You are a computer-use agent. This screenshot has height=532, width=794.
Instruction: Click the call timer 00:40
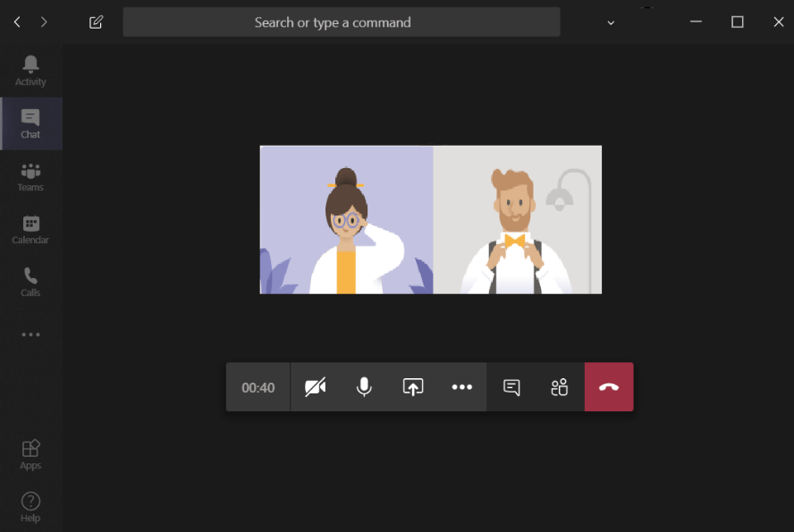[x=258, y=387]
